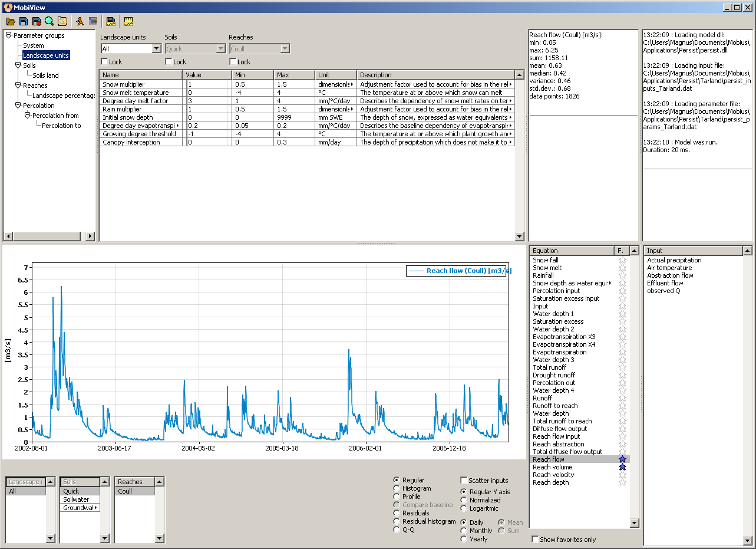The height and width of the screenshot is (549, 756).
Task: Collapse the Percolation tree node
Action: click(18, 106)
